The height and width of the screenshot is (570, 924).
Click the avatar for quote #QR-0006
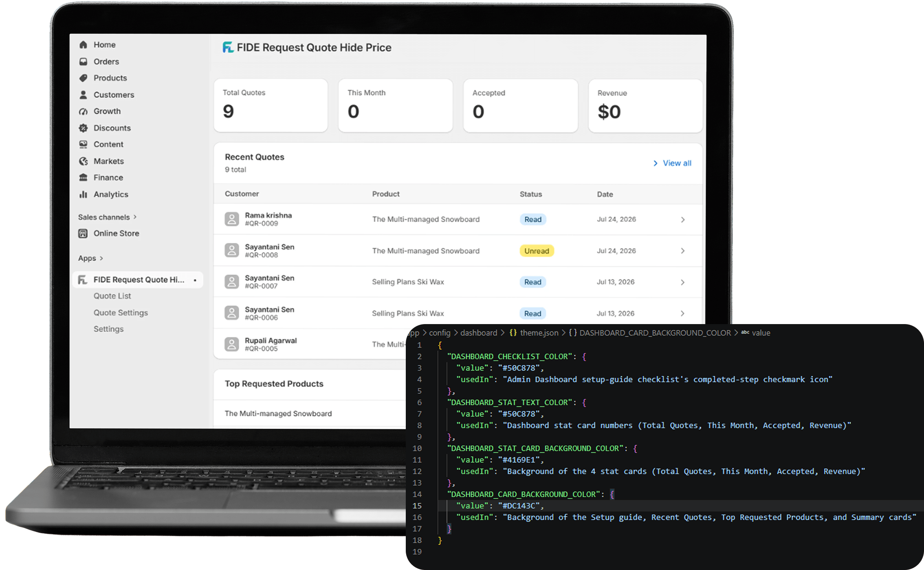point(232,313)
